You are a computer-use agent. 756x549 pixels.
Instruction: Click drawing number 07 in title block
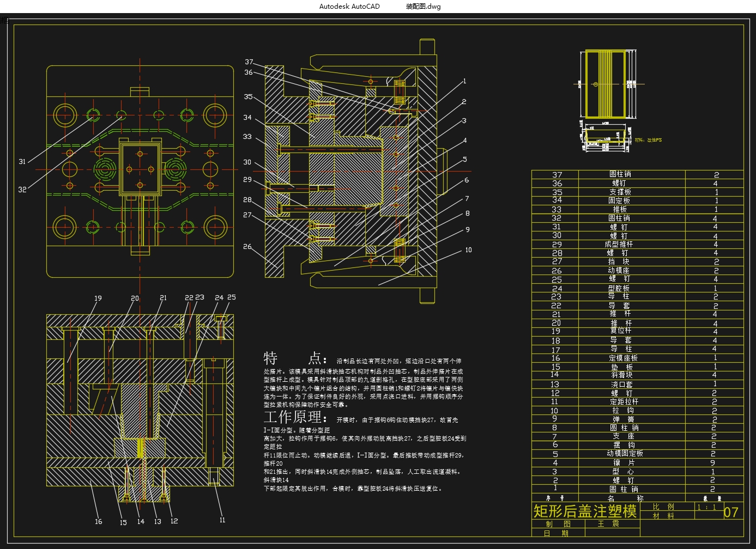tap(731, 512)
